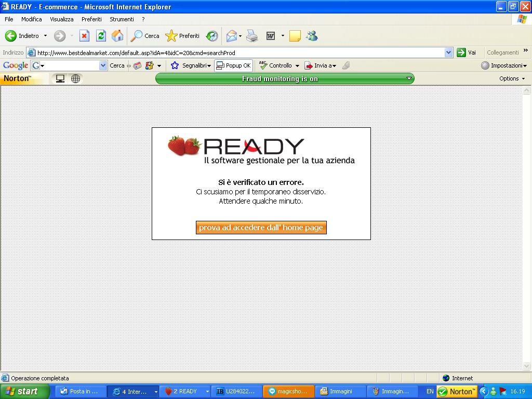Screen dimensions: 532x399
Task: Go back with the Indietro button
Action: tap(22, 36)
